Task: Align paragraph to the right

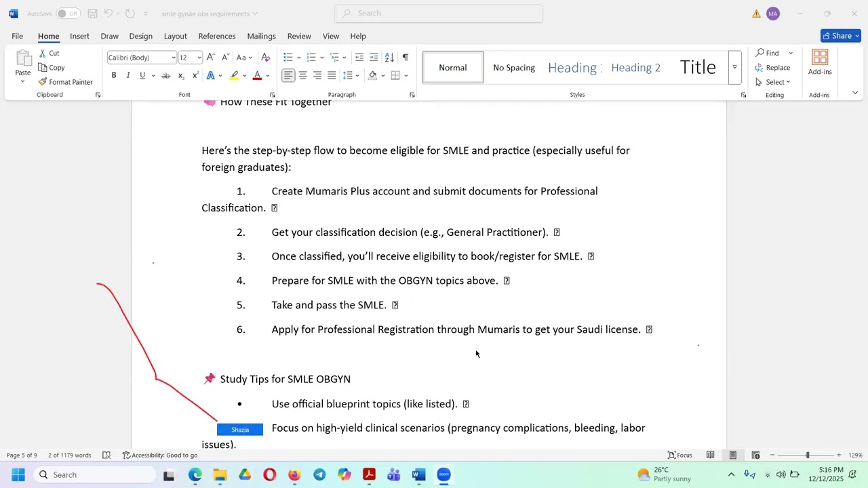Action: [x=317, y=75]
